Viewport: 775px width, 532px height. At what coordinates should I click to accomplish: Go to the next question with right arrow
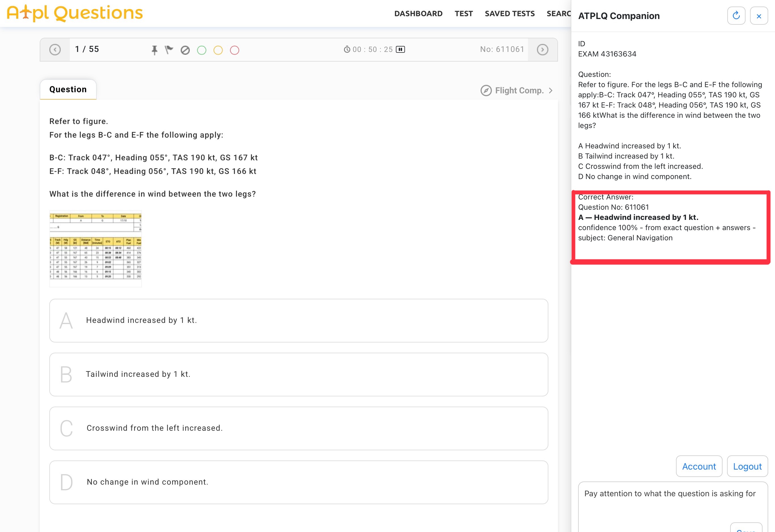pyautogui.click(x=543, y=49)
